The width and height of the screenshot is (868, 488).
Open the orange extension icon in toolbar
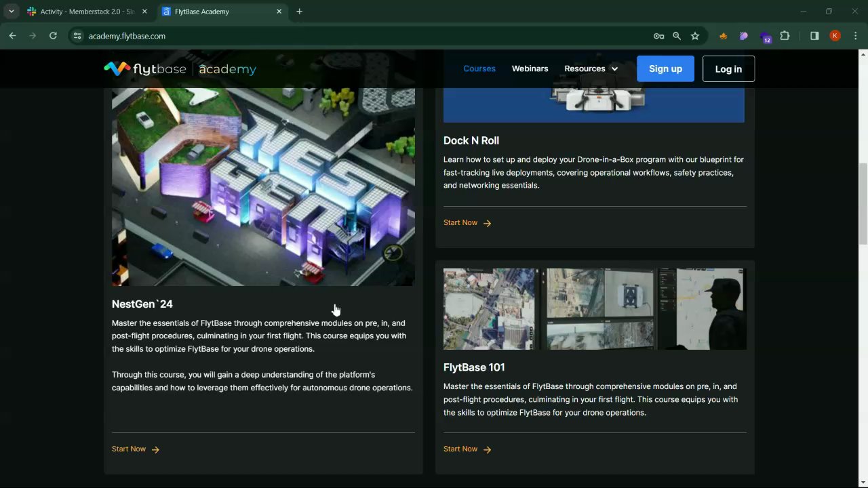tap(723, 36)
